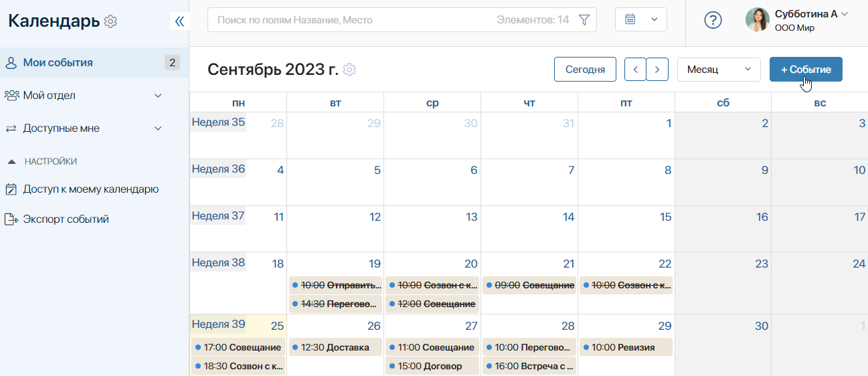This screenshot has width=868, height=376.
Task: Open event 10:00 Перегово... on the 28th
Action: pos(529,347)
